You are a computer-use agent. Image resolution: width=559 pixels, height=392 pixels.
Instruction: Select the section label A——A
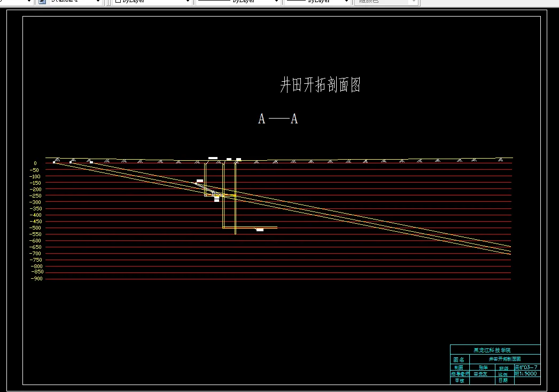click(278, 119)
